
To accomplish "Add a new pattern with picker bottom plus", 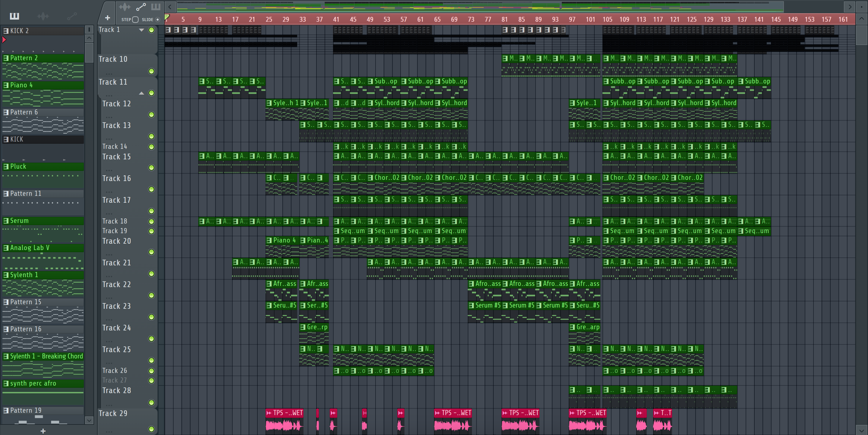I will tap(43, 430).
